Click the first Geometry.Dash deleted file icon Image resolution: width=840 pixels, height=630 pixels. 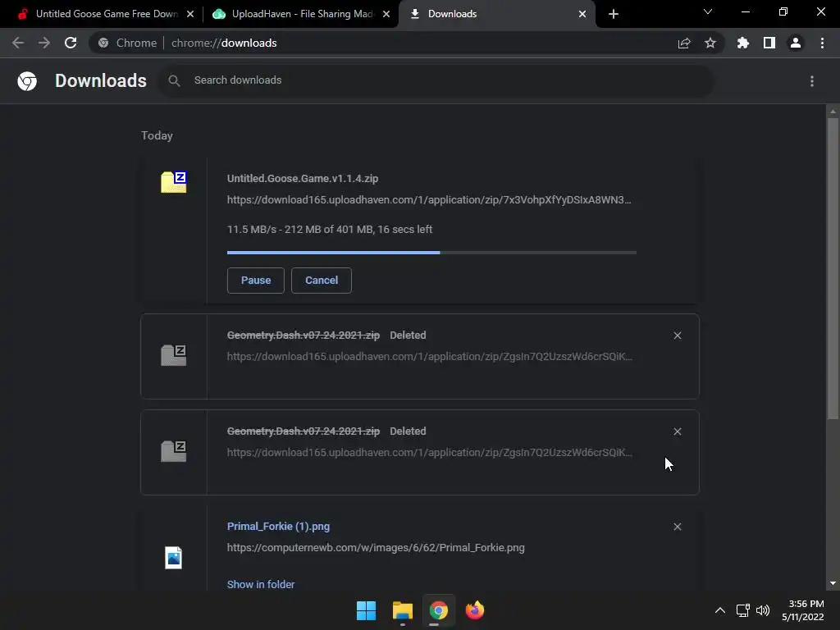[174, 355]
